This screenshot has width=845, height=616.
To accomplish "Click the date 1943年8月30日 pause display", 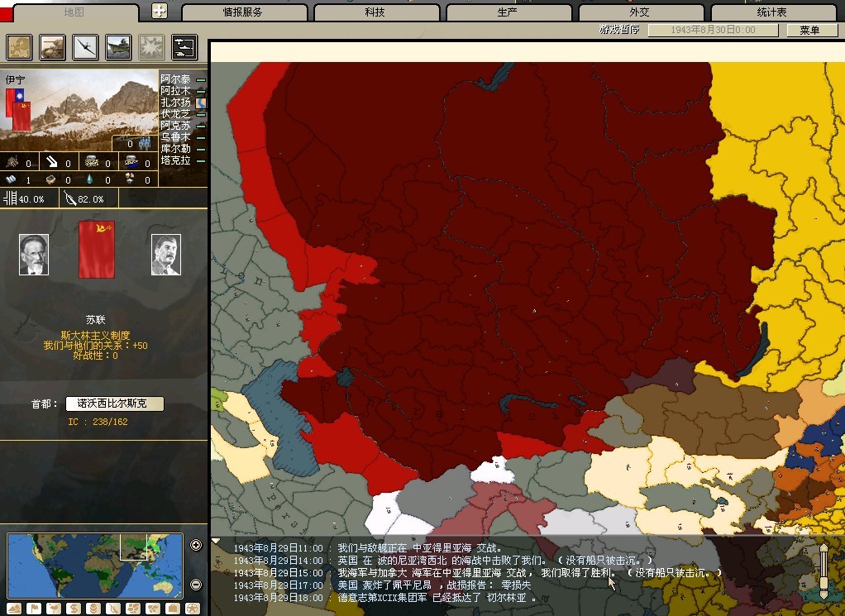I will tap(713, 31).
